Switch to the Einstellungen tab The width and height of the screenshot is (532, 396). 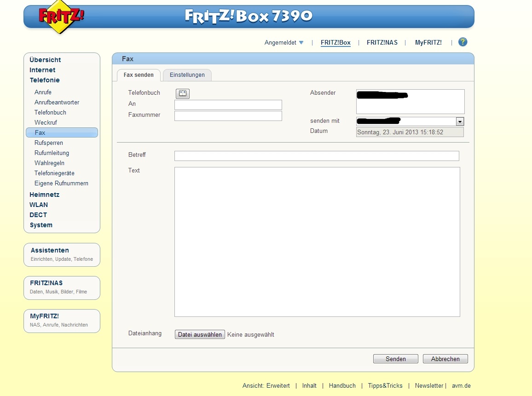click(x=187, y=75)
